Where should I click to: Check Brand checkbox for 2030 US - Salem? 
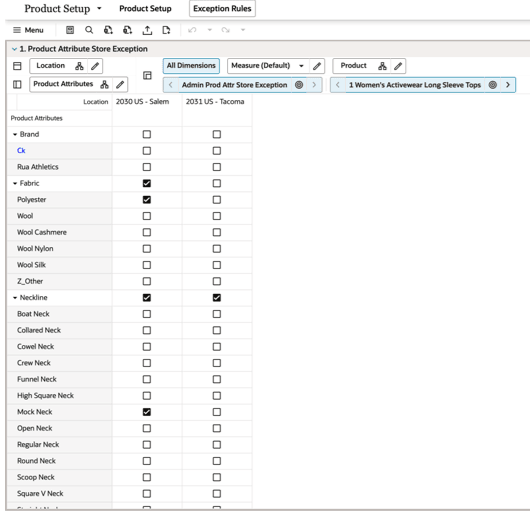pyautogui.click(x=147, y=134)
